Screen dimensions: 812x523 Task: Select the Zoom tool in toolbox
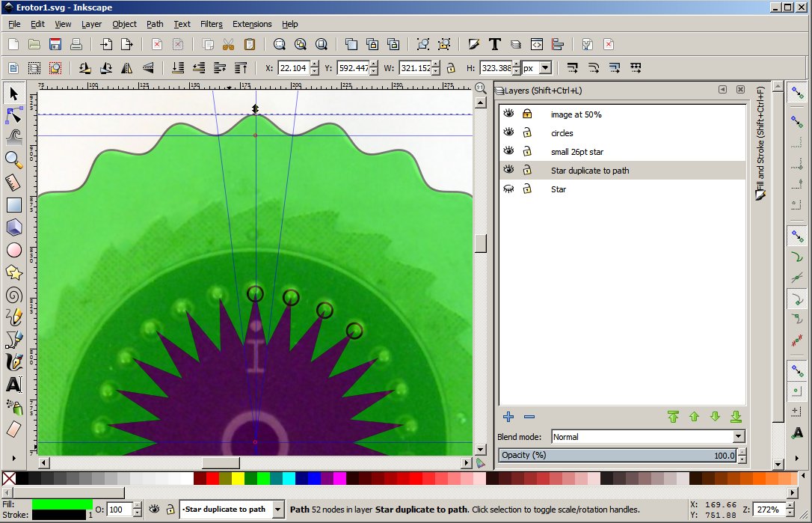[13, 159]
